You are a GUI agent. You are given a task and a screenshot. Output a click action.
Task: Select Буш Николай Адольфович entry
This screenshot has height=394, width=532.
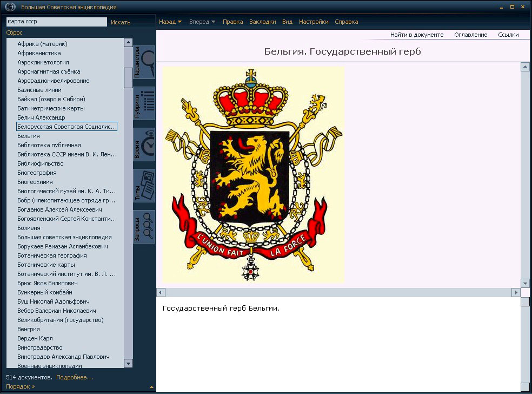54,301
